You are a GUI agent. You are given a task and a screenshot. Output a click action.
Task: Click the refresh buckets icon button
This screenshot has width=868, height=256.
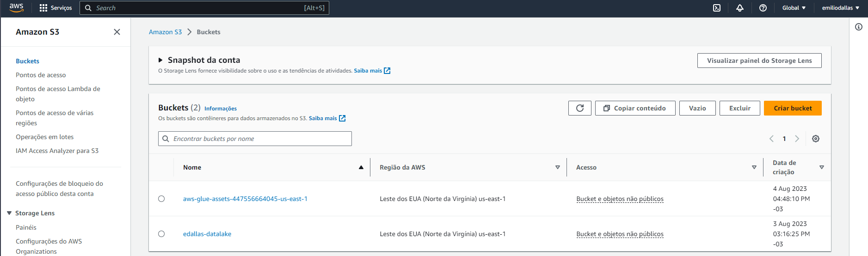click(x=579, y=108)
